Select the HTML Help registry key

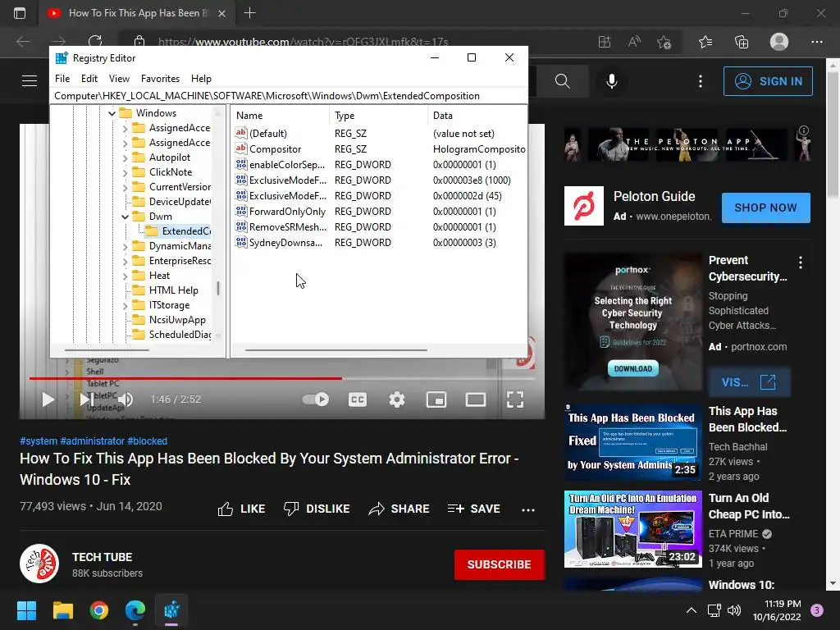pos(173,290)
